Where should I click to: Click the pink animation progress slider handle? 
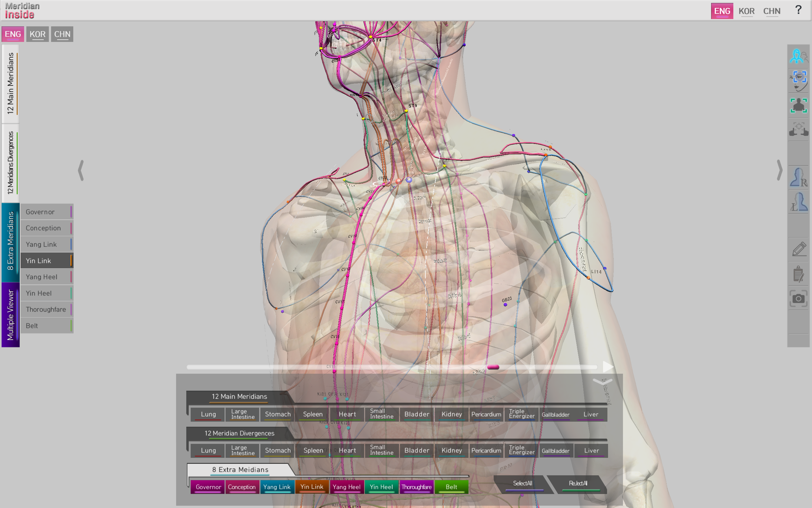(x=493, y=367)
